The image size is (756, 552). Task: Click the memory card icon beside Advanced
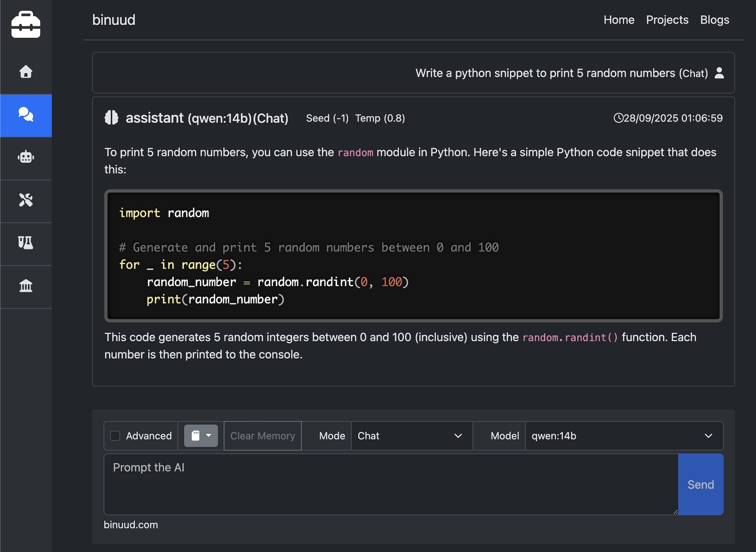point(196,436)
